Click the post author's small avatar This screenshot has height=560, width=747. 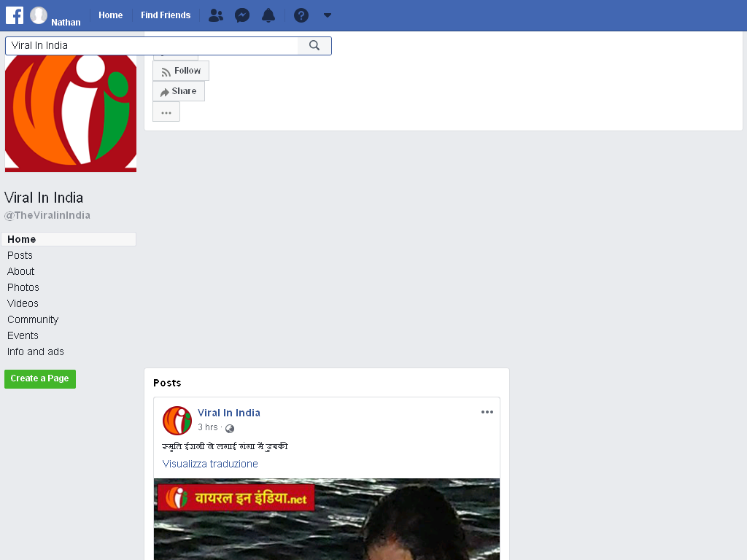tap(177, 421)
